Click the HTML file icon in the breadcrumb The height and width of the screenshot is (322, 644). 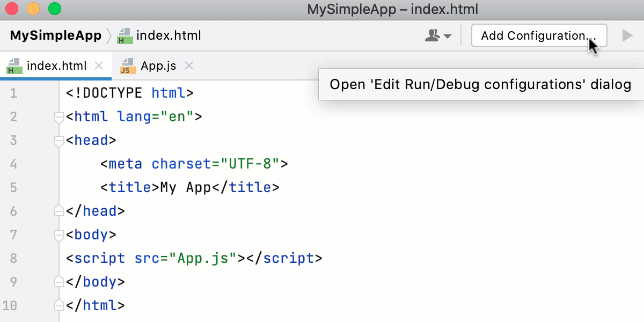coord(125,35)
